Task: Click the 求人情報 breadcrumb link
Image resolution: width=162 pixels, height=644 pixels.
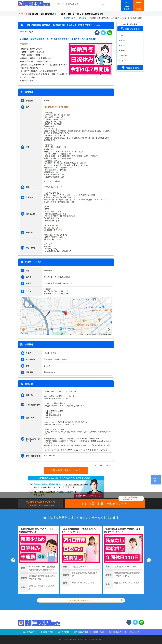Action: coord(83,18)
